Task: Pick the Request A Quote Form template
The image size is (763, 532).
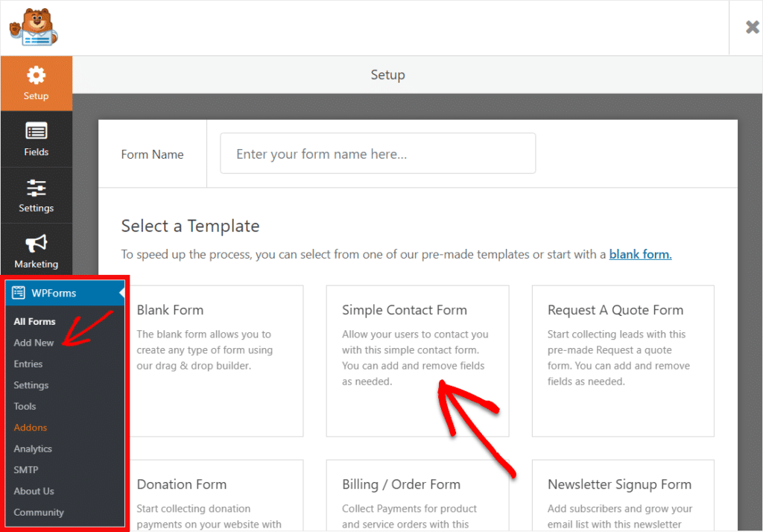Action: [x=623, y=361]
